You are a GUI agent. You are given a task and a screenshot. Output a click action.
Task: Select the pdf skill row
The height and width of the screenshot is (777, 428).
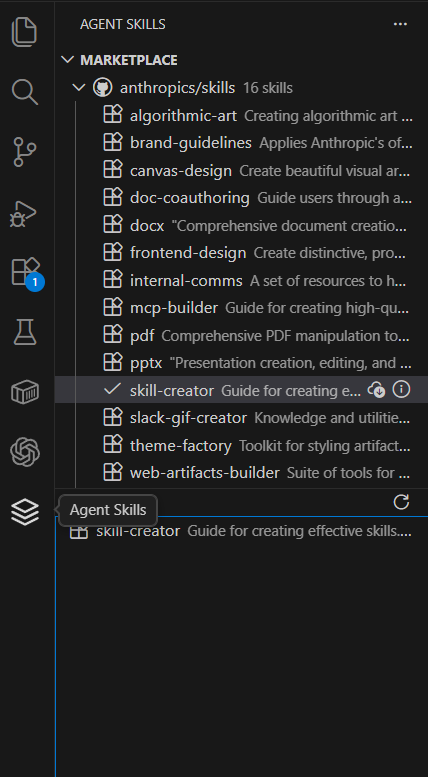coord(241,335)
